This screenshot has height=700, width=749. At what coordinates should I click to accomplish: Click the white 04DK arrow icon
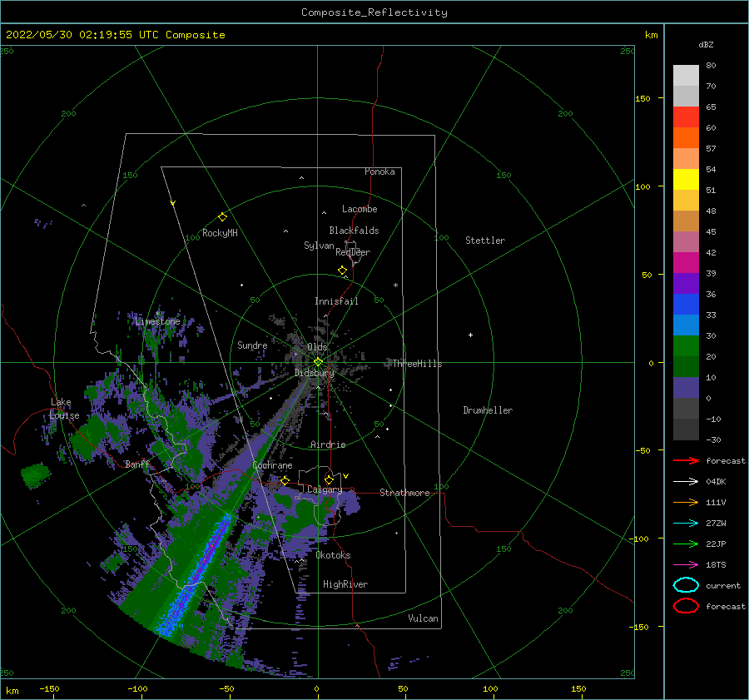686,481
